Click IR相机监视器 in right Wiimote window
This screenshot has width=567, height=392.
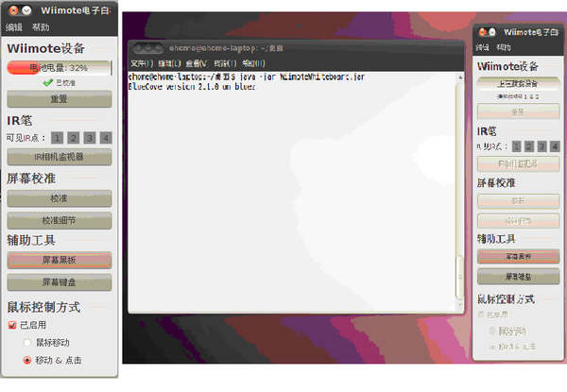518,164
